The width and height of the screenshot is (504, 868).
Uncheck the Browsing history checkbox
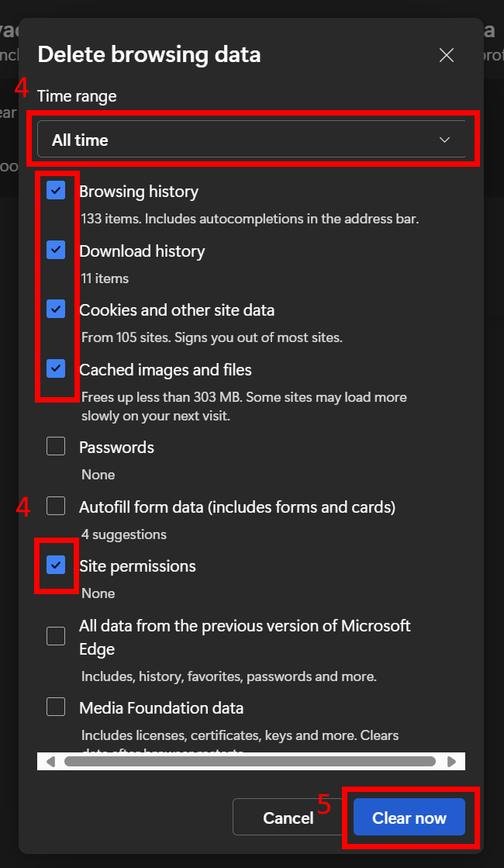56,191
